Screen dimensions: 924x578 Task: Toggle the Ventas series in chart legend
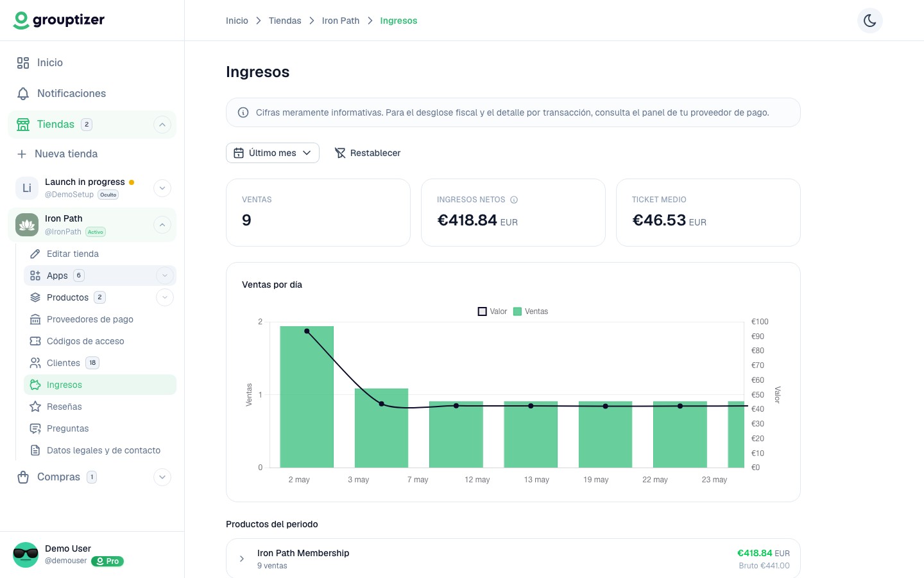[x=531, y=311]
